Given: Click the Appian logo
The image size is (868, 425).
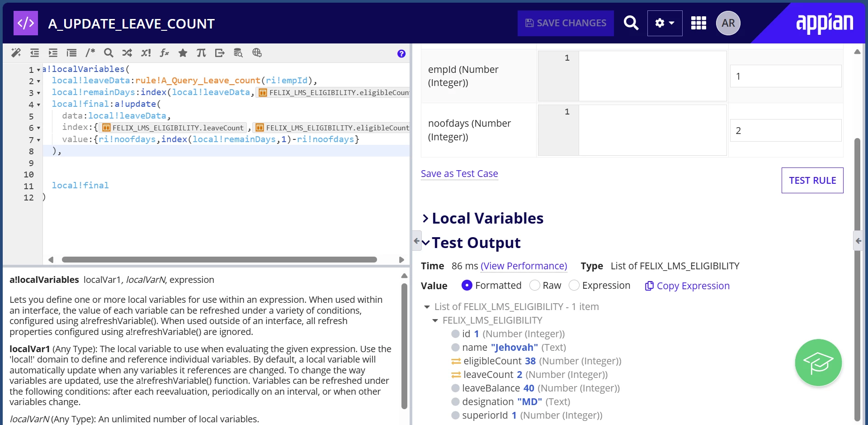Looking at the screenshot, I should tap(825, 23).
